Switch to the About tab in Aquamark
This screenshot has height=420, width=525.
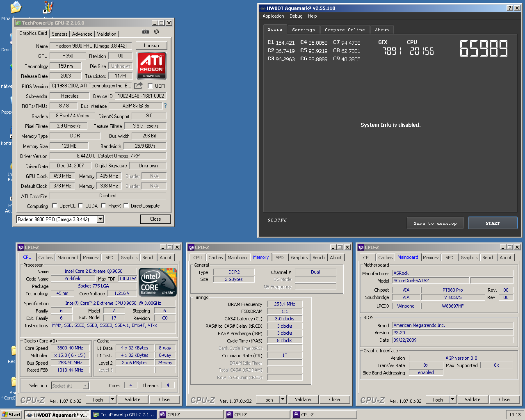click(382, 30)
